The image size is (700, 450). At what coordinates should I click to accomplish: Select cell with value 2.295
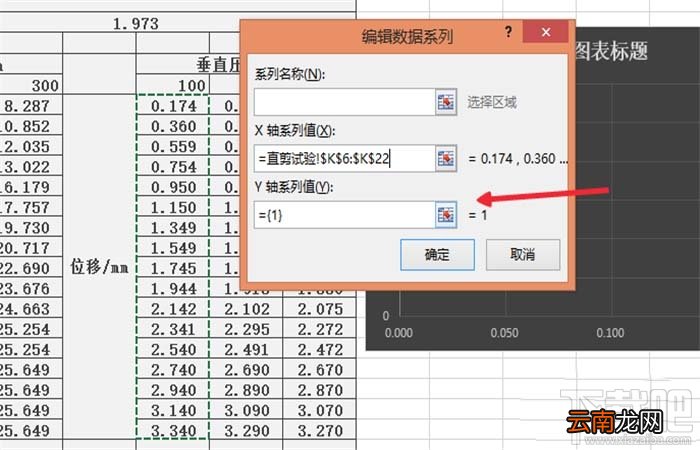click(x=246, y=329)
